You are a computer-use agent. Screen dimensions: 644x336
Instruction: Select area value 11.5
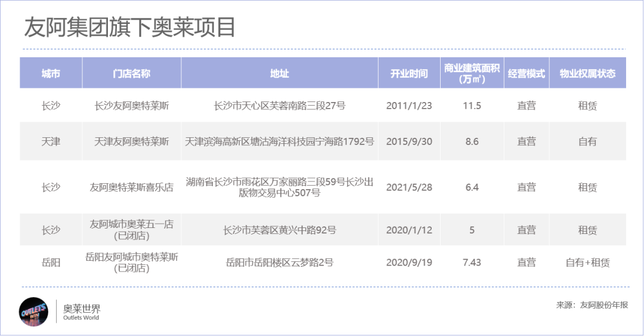click(x=472, y=106)
